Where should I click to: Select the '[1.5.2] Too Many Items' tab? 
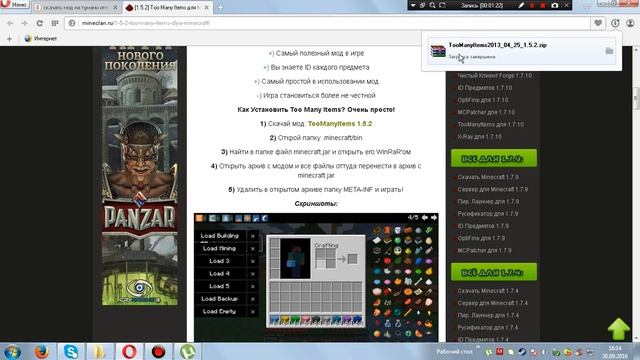coord(167,7)
